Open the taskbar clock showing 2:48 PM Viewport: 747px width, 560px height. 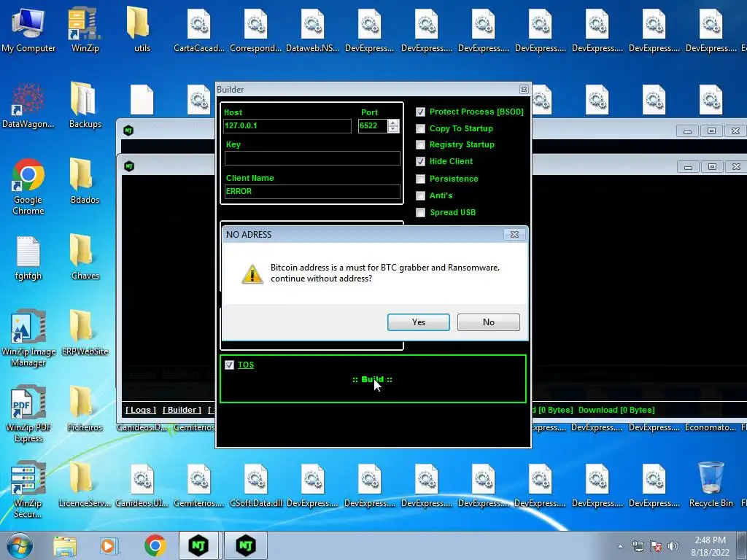tap(710, 545)
